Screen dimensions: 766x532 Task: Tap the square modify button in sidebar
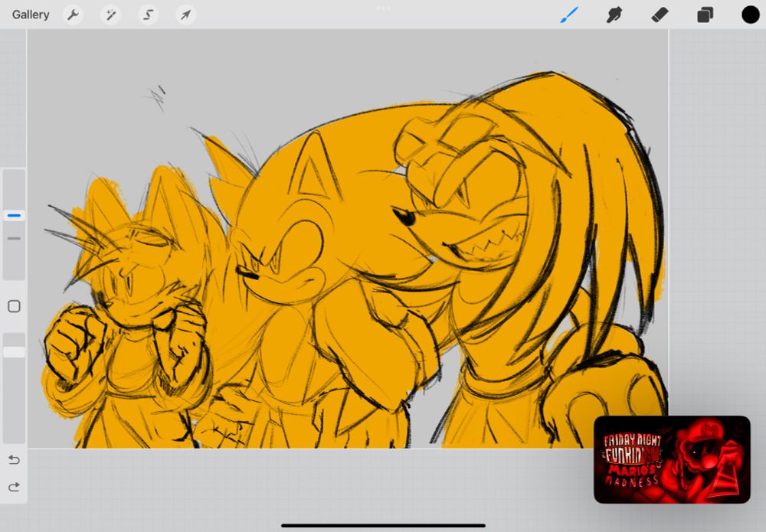(14, 306)
